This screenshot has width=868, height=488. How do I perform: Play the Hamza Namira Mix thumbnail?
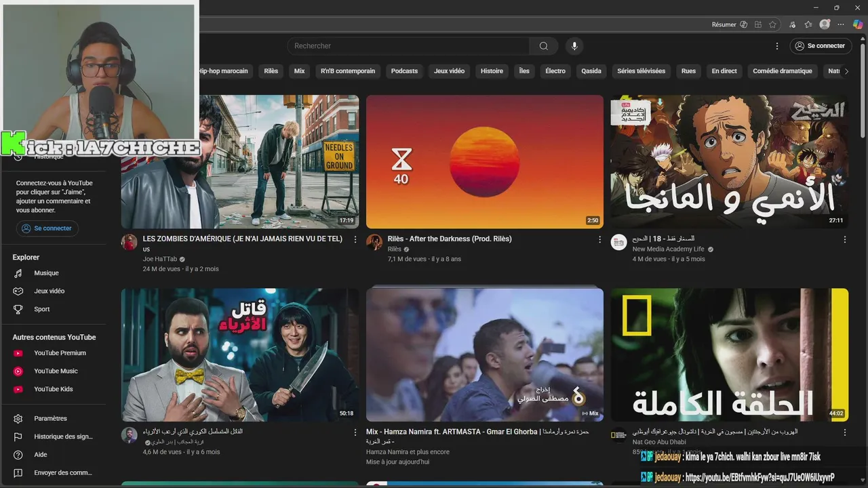click(485, 354)
